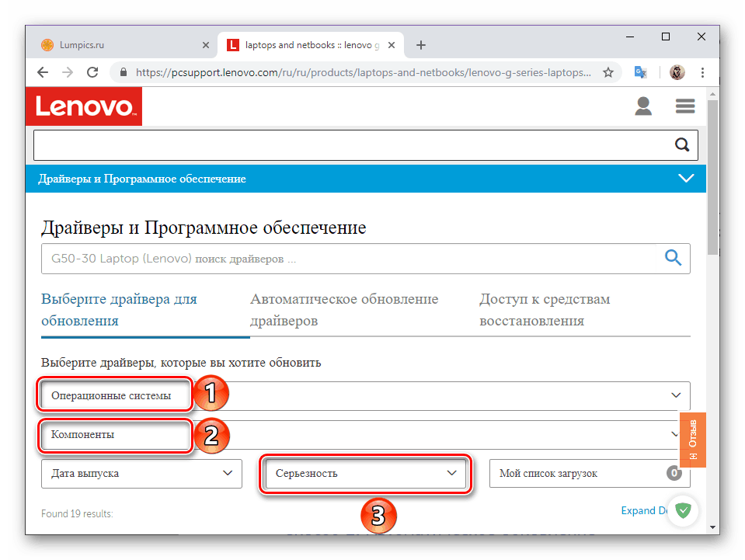Click the page vertical scrollbar thumb
Image resolution: width=745 pixels, height=560 pixels.
click(712, 178)
